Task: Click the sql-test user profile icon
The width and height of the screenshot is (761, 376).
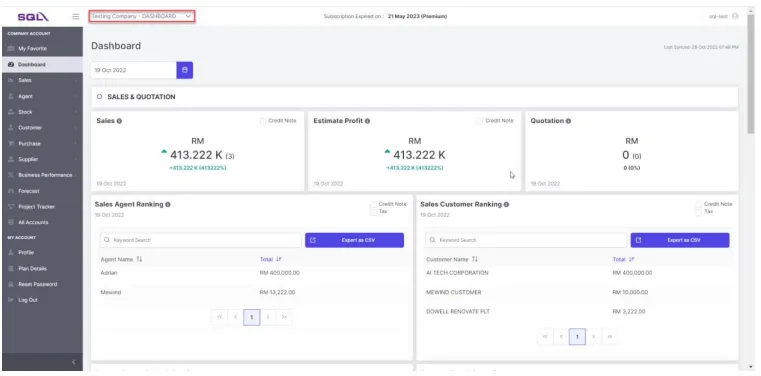Action: pos(735,16)
